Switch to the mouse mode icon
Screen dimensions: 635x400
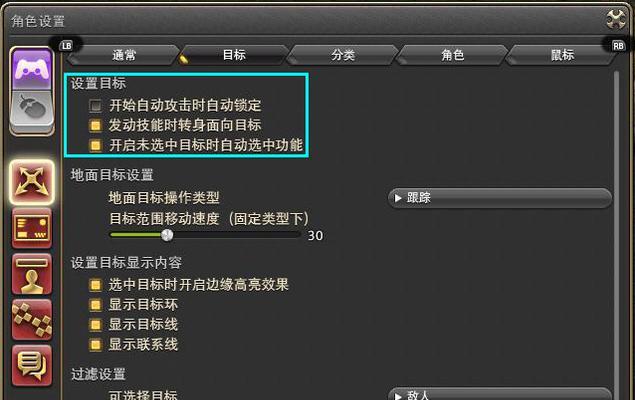[x=32, y=111]
